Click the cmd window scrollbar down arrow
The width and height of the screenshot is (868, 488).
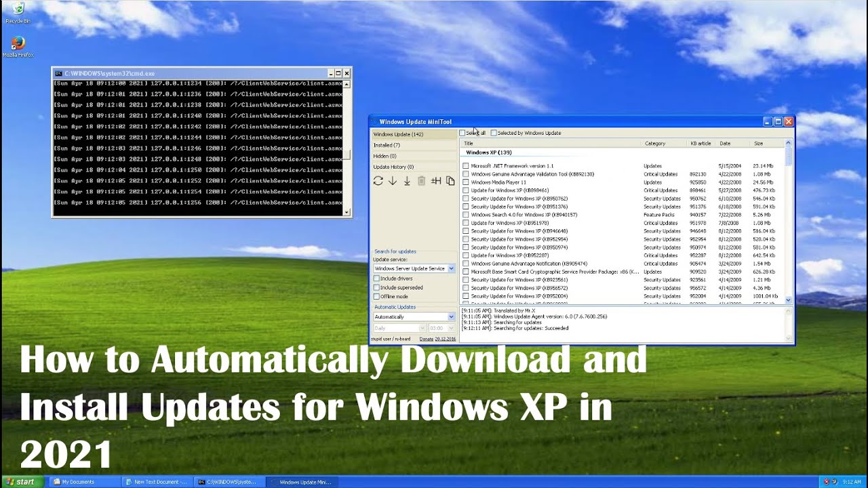click(347, 212)
